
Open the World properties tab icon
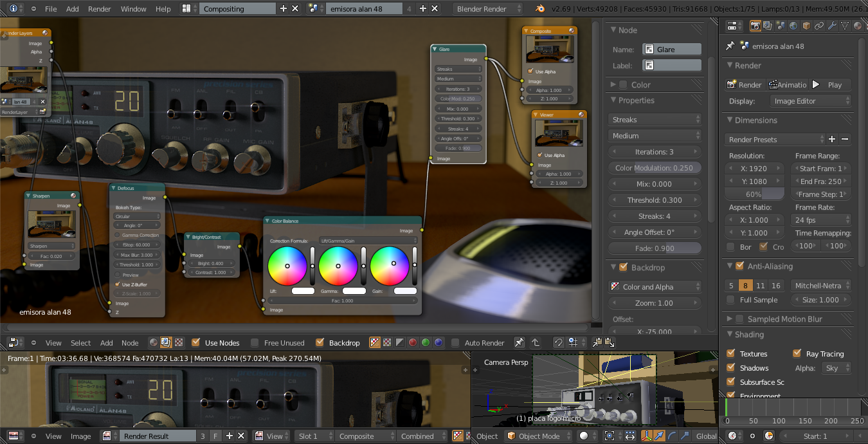[793, 26]
